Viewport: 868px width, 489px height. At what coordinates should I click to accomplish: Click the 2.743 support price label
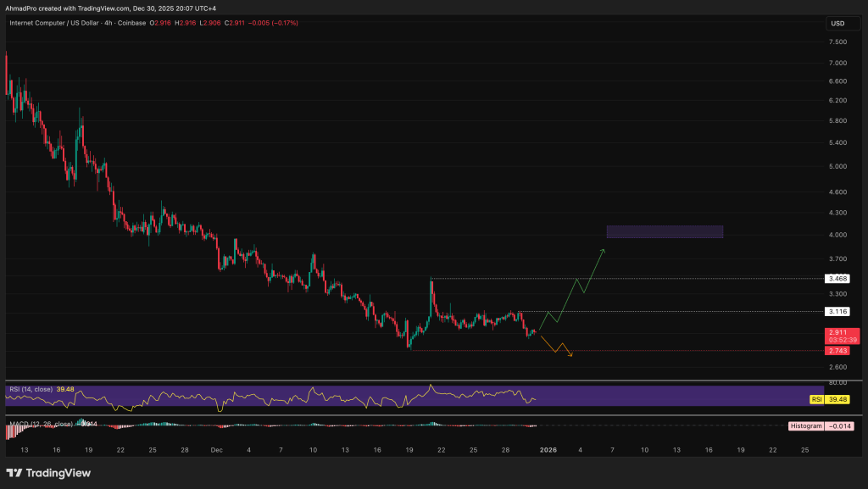[x=837, y=350]
